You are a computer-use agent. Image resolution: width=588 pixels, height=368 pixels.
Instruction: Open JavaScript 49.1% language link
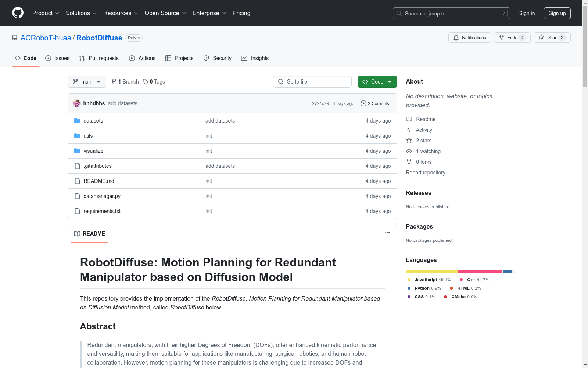pos(429,280)
